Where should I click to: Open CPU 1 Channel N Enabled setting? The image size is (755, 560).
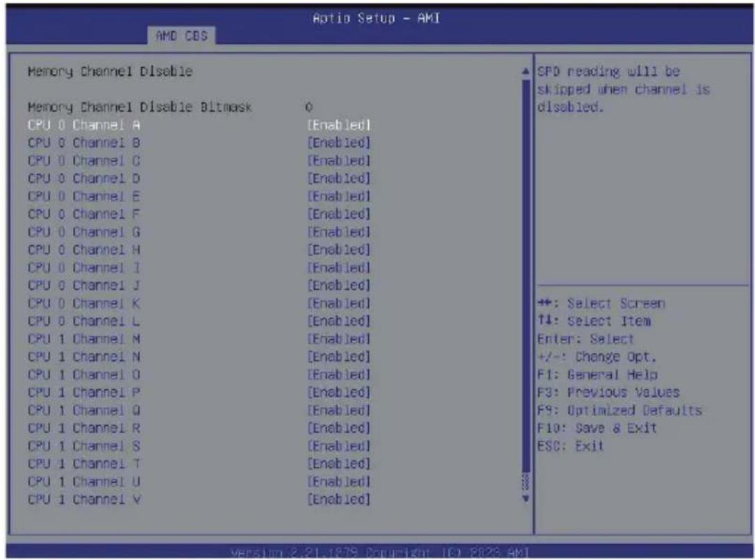tap(339, 357)
